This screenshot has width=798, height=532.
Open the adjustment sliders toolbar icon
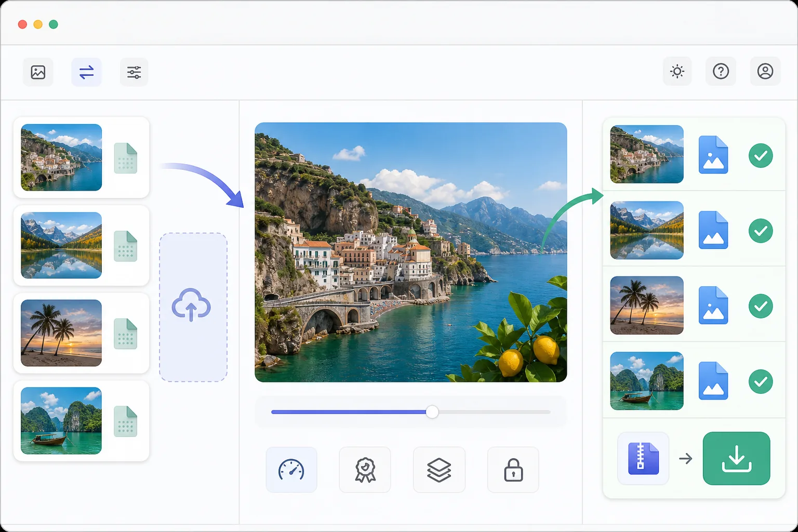click(x=134, y=72)
